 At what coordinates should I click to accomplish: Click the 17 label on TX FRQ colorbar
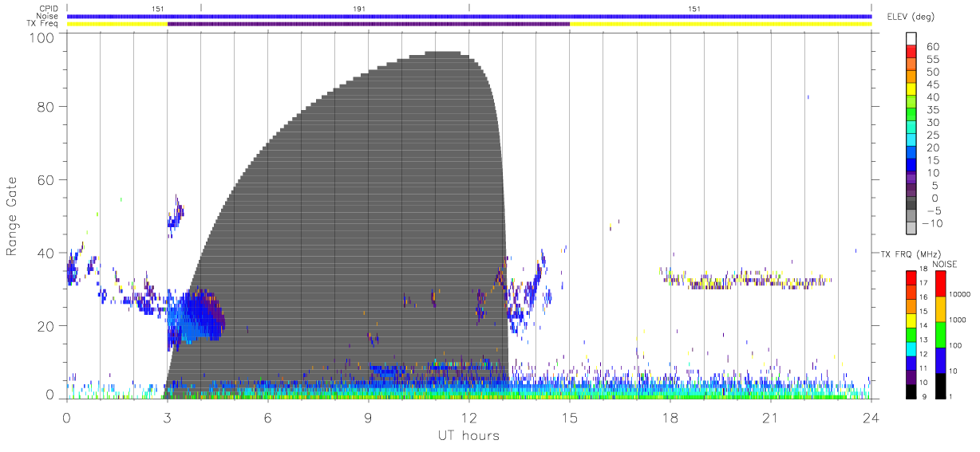[923, 283]
